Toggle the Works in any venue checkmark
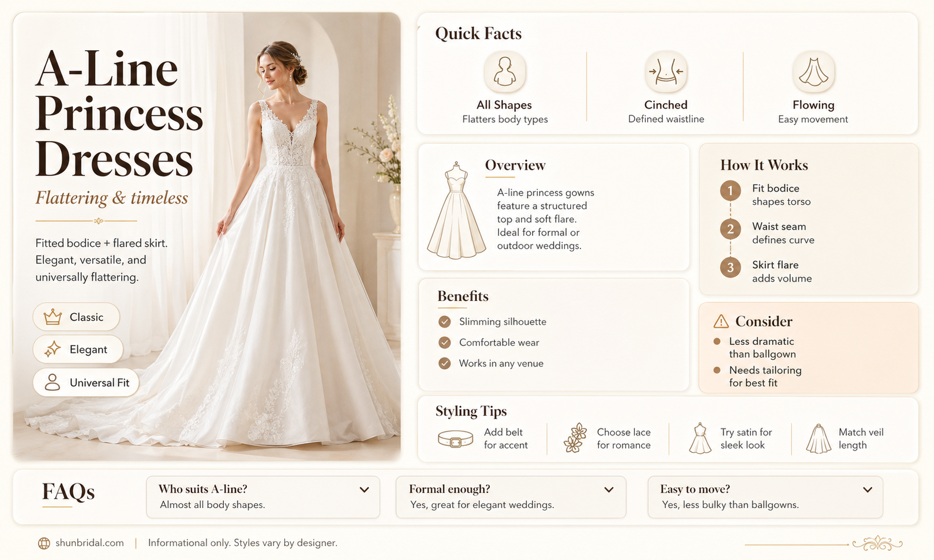934x560 pixels. (445, 363)
